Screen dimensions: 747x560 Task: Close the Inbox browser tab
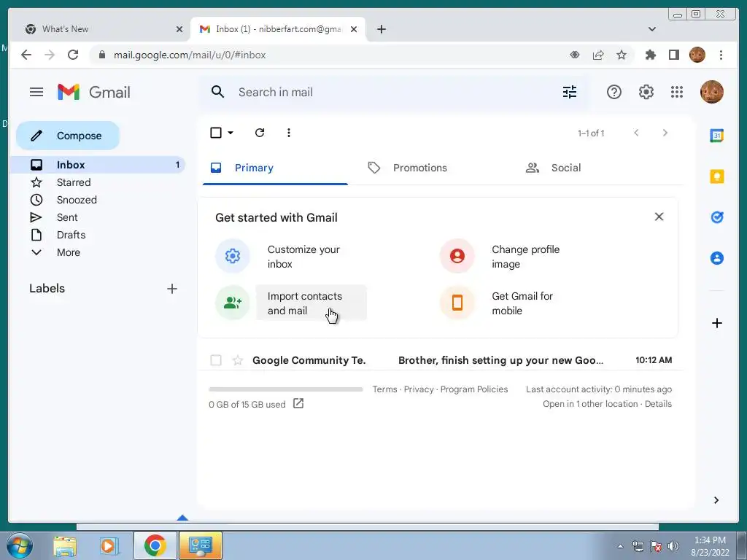[354, 29]
